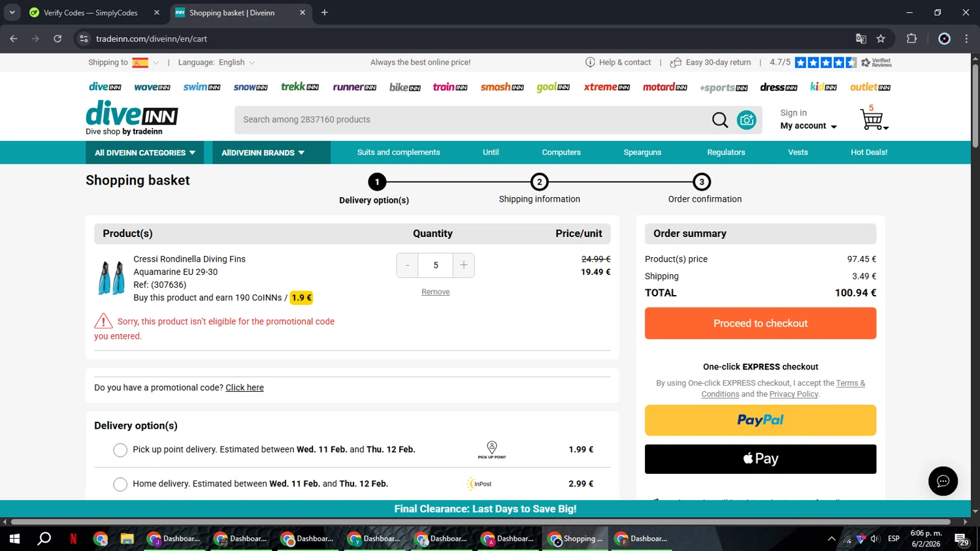Open the outletinn store link

[x=870, y=87]
